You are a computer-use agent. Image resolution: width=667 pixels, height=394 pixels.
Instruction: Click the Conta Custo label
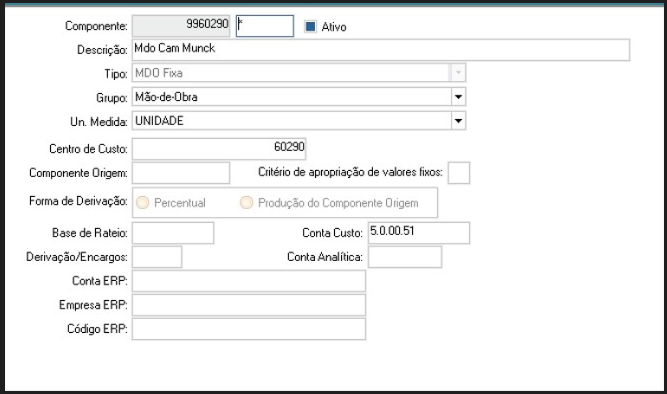pos(332,233)
